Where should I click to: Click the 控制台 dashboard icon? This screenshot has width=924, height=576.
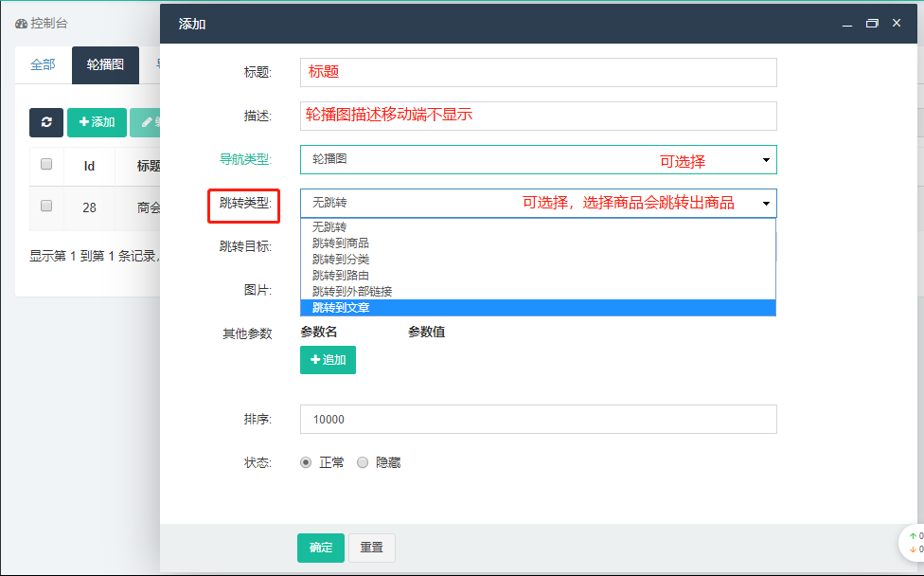[x=21, y=23]
